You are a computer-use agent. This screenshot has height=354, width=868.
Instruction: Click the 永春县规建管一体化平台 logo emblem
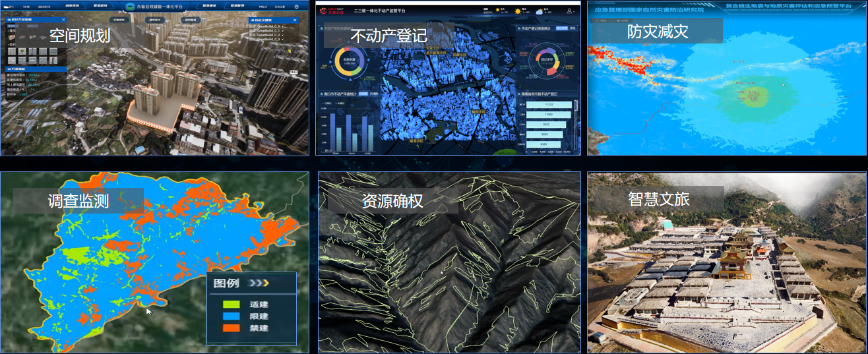[130, 7]
